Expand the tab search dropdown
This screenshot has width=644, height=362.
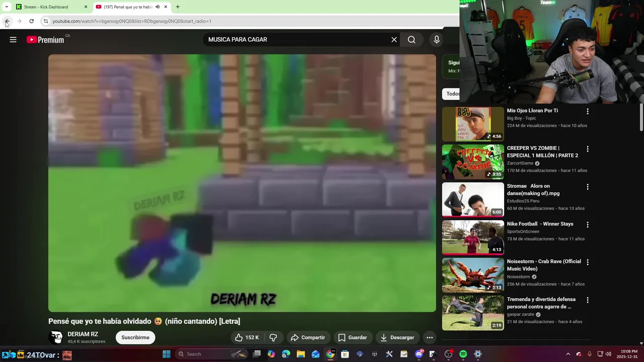pos(7,7)
